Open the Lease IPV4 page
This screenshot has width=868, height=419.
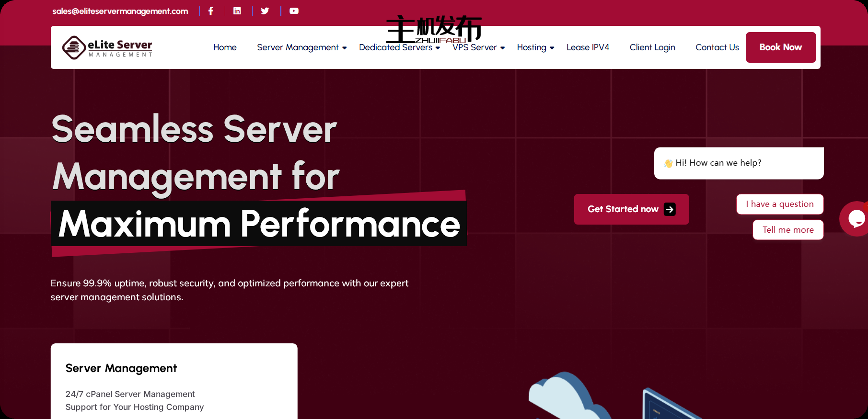click(588, 47)
